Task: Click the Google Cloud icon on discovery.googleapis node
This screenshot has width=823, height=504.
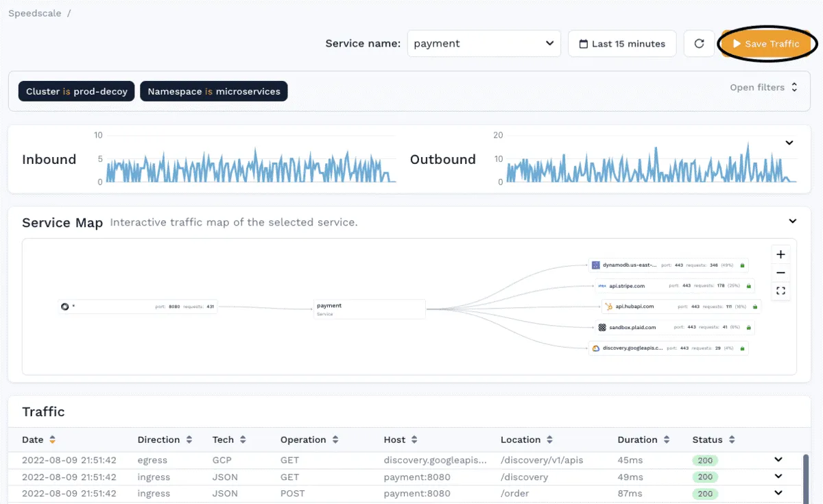Action: point(595,348)
